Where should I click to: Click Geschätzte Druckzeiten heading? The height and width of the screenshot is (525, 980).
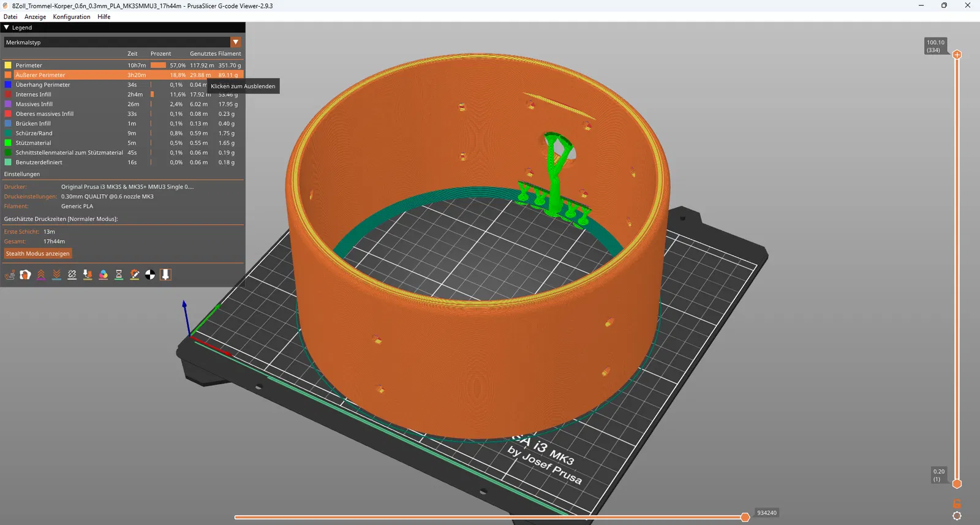tap(61, 219)
